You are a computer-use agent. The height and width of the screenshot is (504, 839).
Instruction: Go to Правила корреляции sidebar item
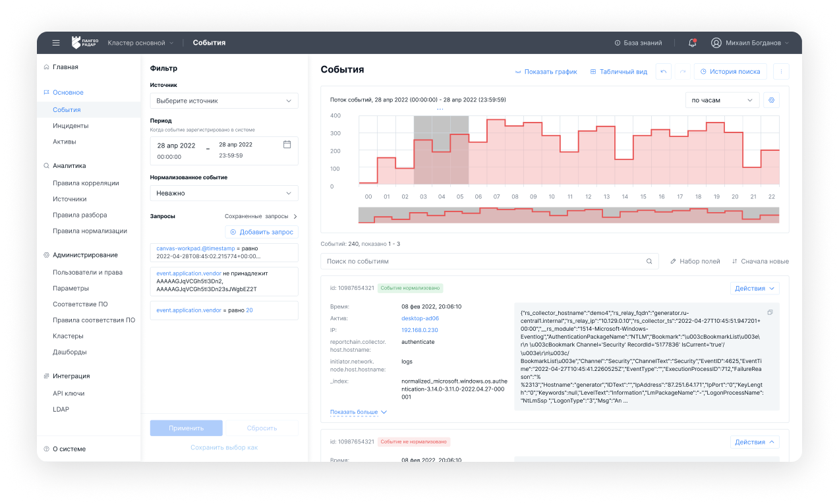click(x=86, y=183)
